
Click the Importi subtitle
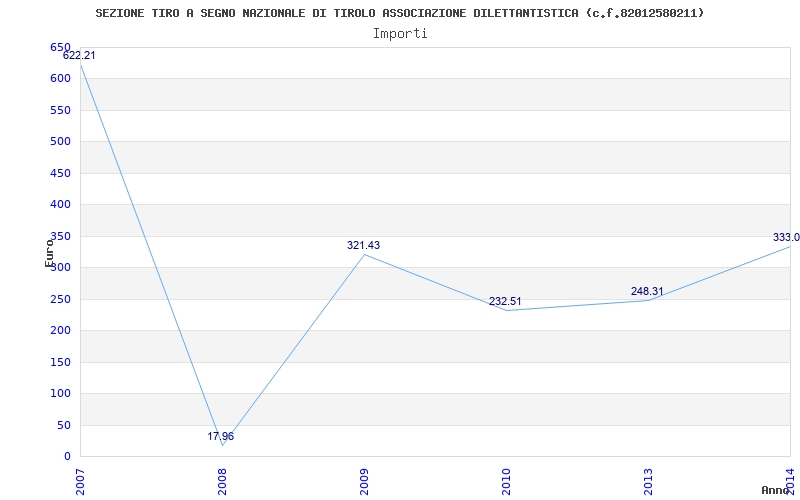(x=400, y=34)
